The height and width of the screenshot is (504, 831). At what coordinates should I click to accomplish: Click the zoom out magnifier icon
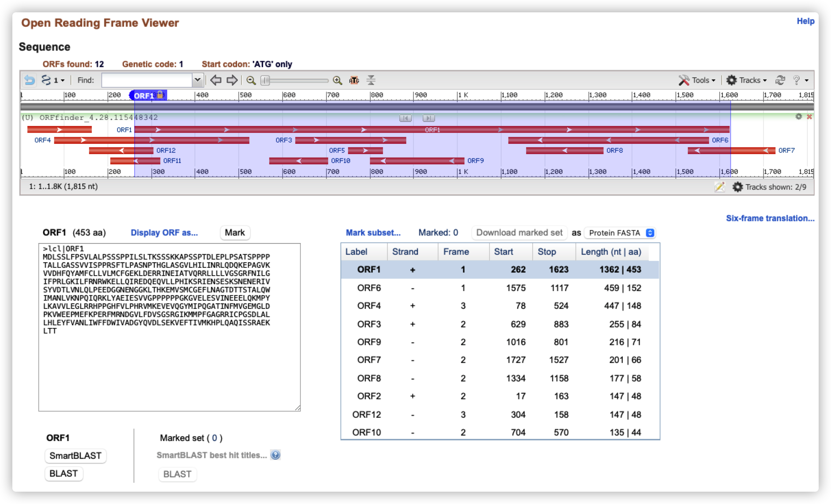[x=251, y=80]
